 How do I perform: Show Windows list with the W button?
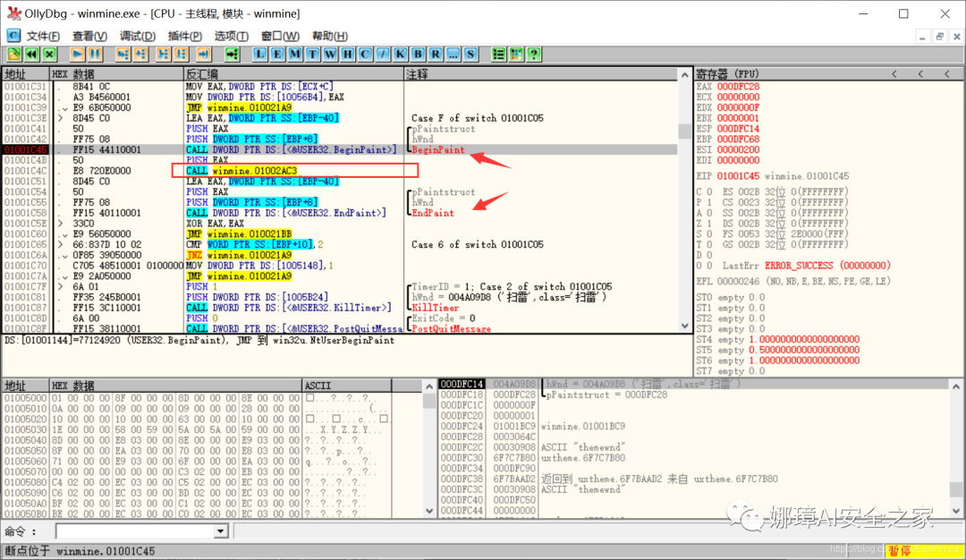[330, 55]
